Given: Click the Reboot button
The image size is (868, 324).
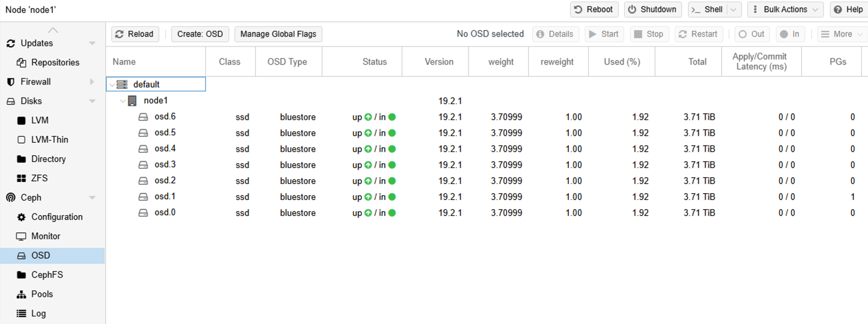Looking at the screenshot, I should [594, 9].
